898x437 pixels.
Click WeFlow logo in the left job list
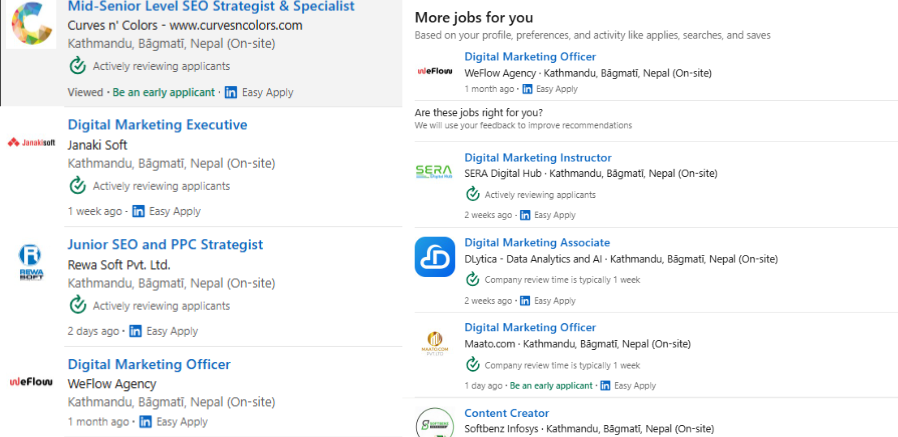[31, 381]
